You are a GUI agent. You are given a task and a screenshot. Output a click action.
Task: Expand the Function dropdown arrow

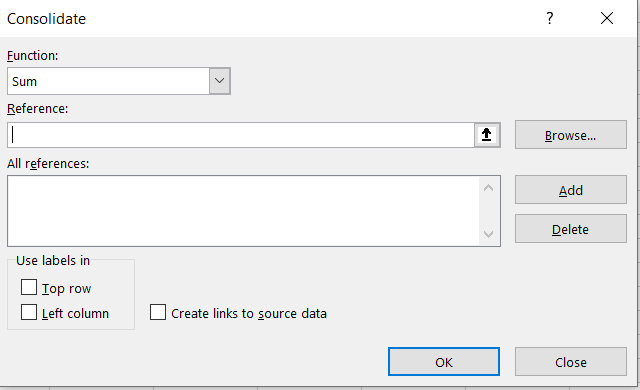point(220,81)
